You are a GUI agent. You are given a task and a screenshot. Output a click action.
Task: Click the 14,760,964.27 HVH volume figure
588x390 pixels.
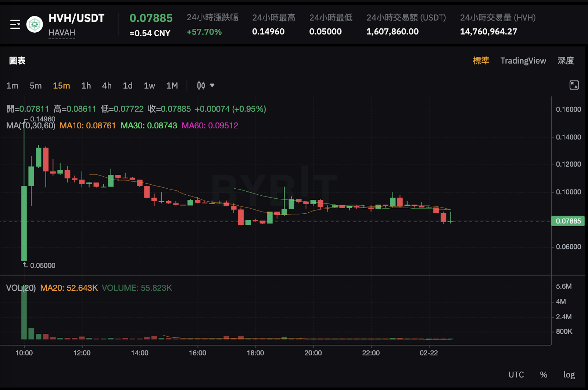click(488, 32)
